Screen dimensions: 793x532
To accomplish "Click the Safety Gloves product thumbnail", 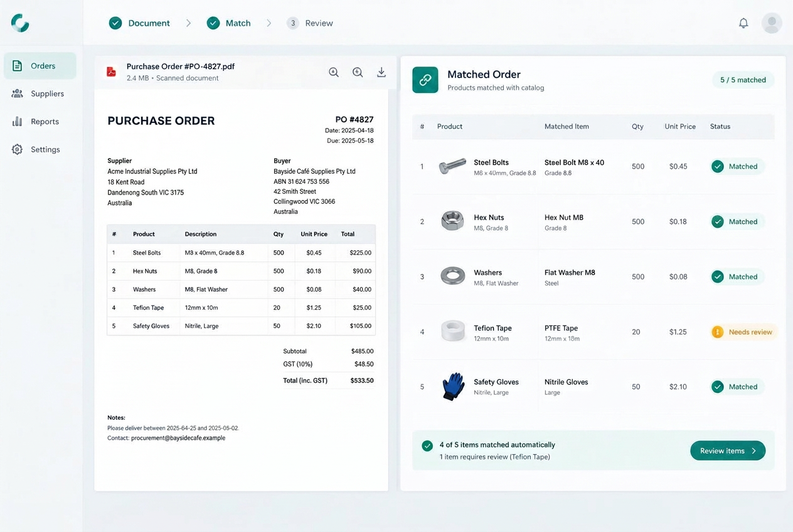I will pos(452,386).
